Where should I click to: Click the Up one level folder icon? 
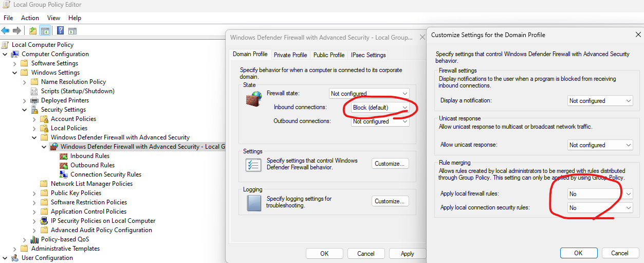click(33, 31)
